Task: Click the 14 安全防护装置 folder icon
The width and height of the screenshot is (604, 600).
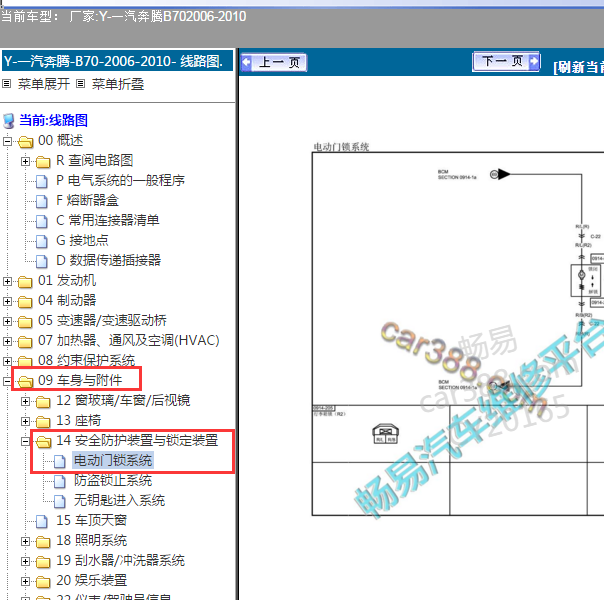Action: click(x=44, y=442)
